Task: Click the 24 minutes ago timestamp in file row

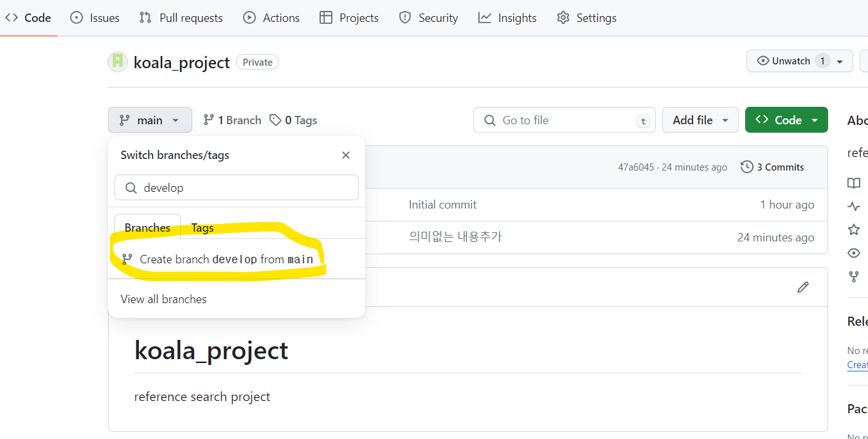Action: click(x=776, y=238)
